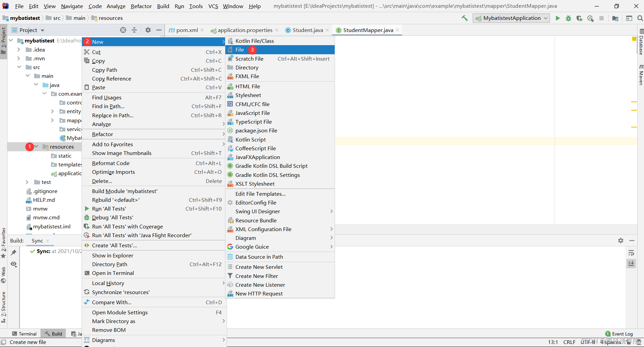Screen dimensions: 644x347
Task: Open the Database tool window sidebar
Action: 641,42
